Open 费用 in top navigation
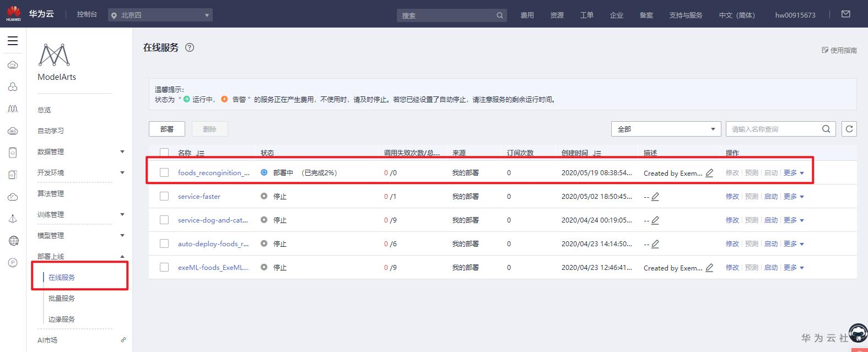Screen dimensions: 868x352 (x=527, y=15)
